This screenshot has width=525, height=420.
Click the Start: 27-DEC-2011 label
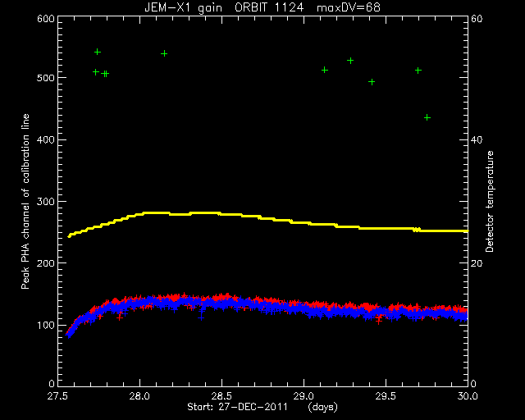(x=237, y=407)
